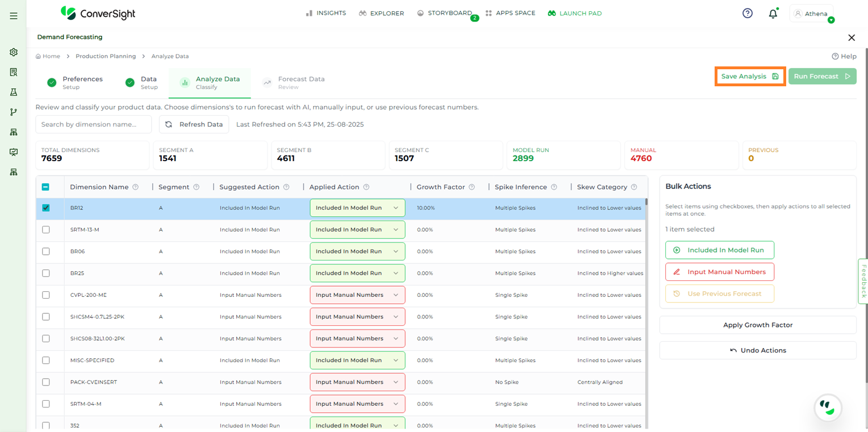Open Applied Action dropdown for BR25

tap(357, 273)
